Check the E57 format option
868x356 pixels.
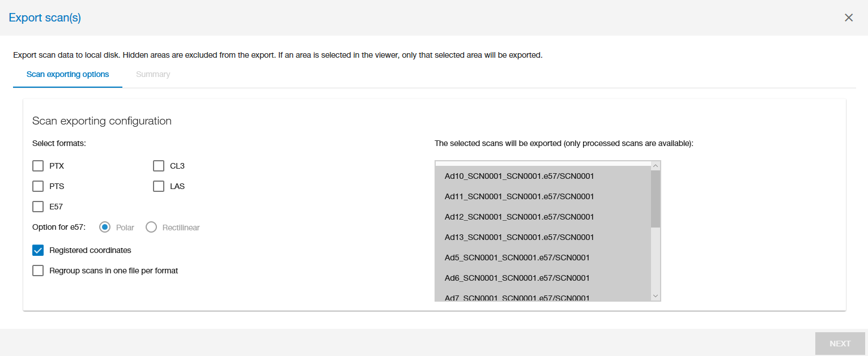38,207
